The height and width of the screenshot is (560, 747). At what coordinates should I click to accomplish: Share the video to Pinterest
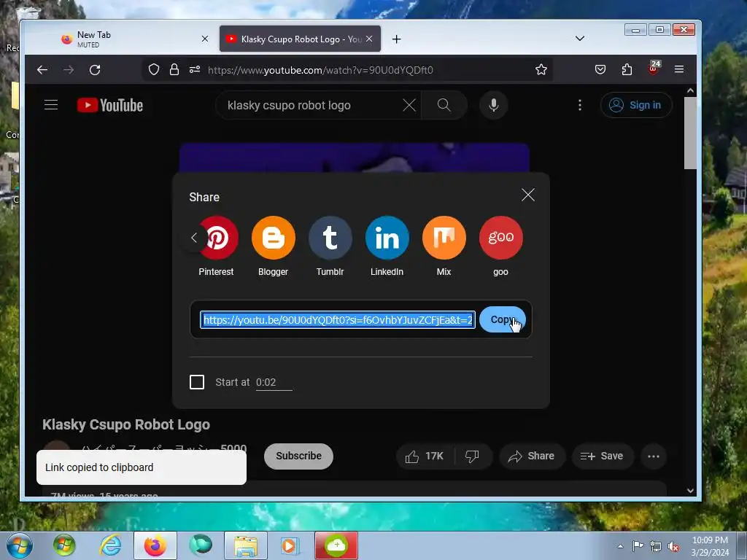point(217,238)
